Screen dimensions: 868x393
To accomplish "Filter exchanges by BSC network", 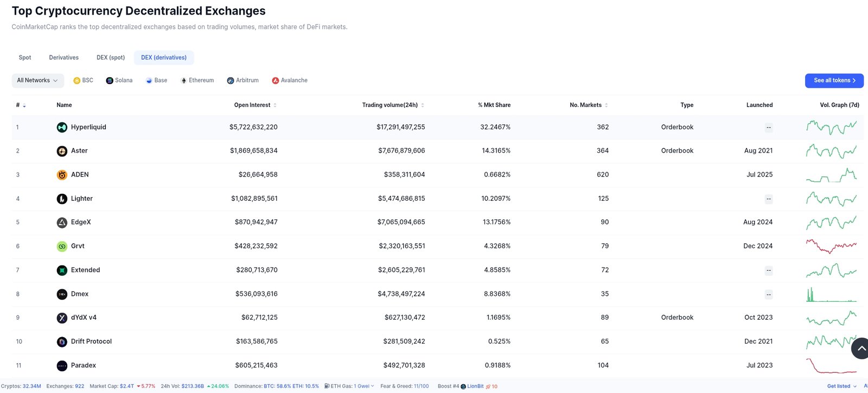I will click(x=84, y=80).
